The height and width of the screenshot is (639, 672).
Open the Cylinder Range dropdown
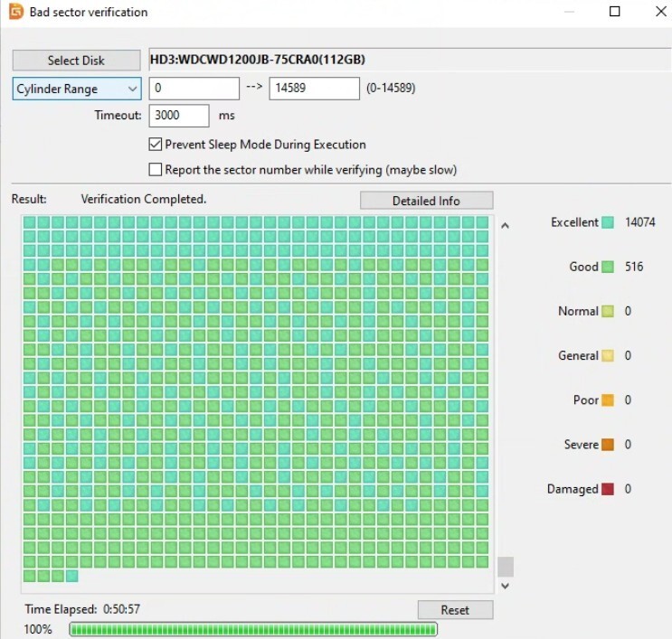click(77, 89)
